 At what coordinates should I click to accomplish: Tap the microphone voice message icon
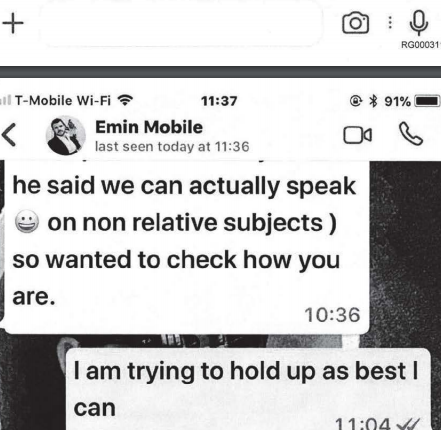point(419,22)
